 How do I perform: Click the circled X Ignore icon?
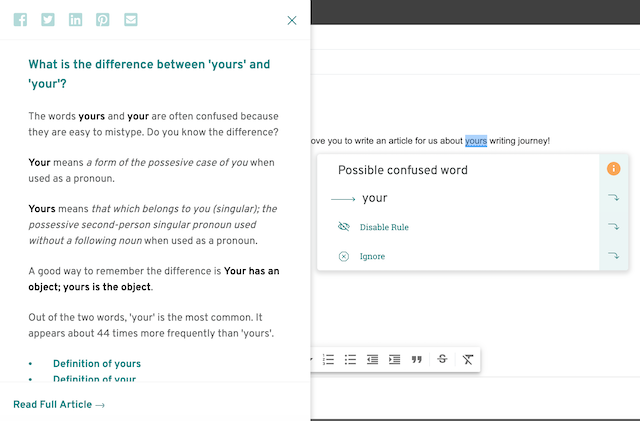[344, 256]
